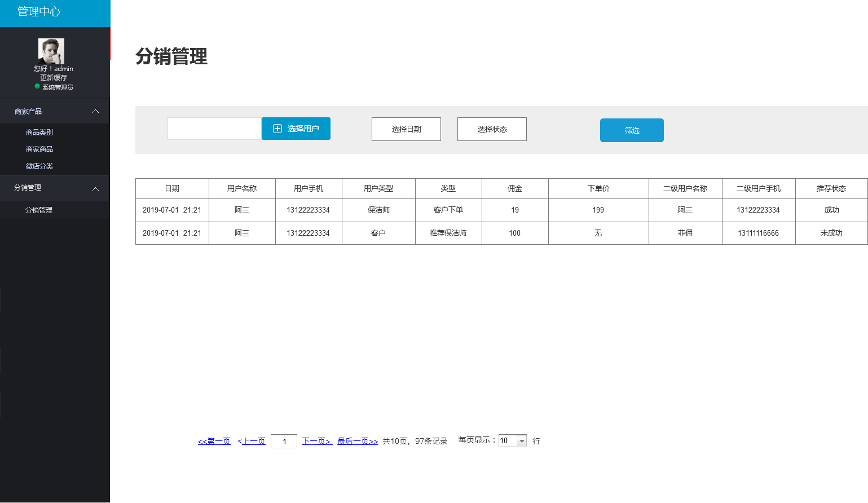Open the rows-per-page dropdown
This screenshot has width=868, height=503.
point(522,441)
